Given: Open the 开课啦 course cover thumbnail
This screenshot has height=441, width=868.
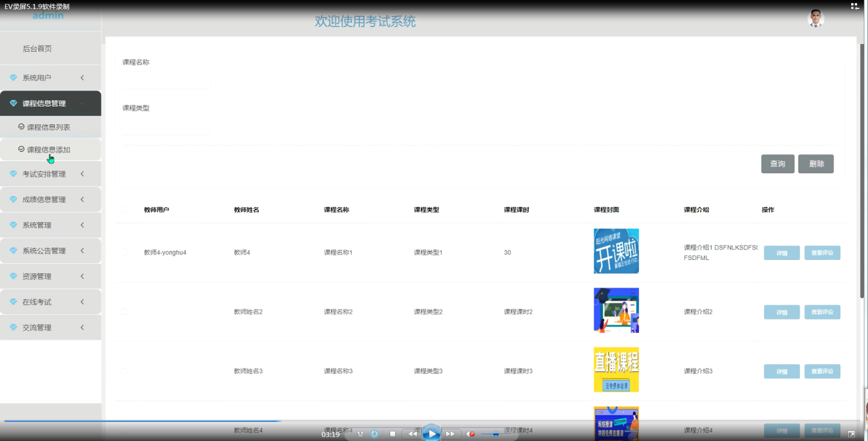Looking at the screenshot, I should [616, 251].
